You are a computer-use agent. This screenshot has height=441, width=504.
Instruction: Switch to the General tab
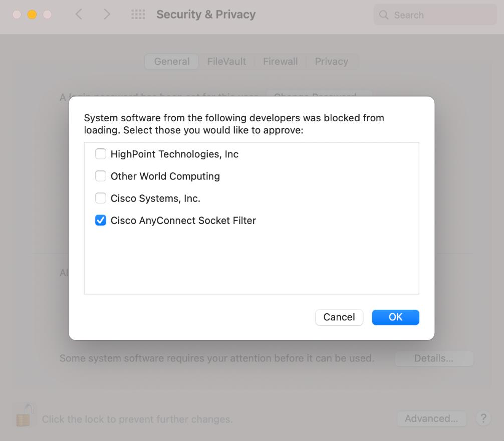pyautogui.click(x=172, y=62)
